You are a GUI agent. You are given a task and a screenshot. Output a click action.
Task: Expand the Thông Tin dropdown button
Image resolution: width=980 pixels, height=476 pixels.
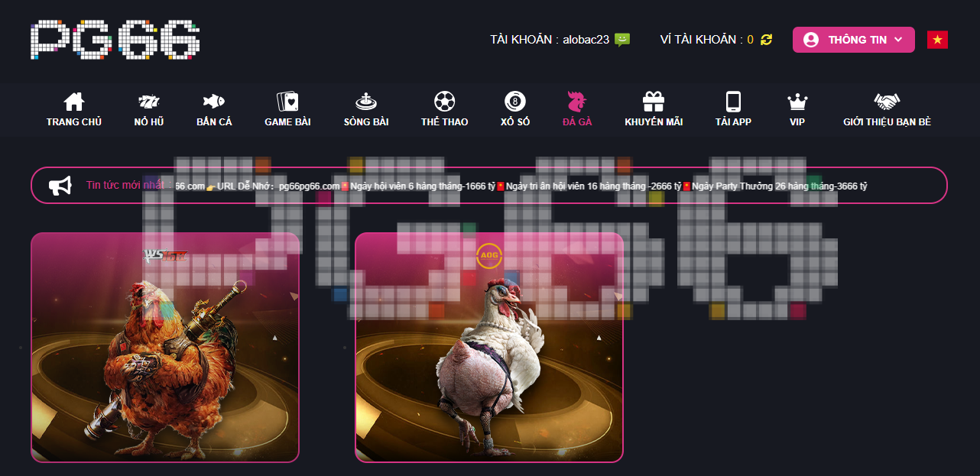point(854,40)
